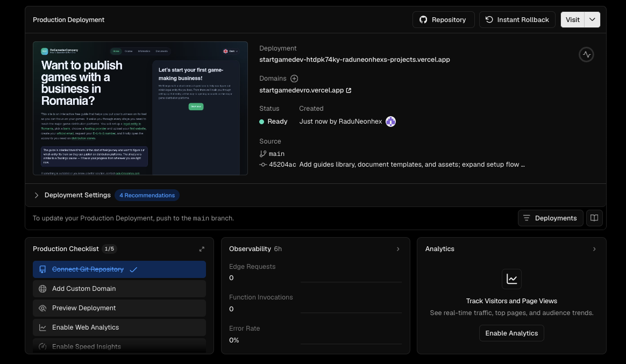Click chart icon on Enable Web Analytics

tap(42, 327)
